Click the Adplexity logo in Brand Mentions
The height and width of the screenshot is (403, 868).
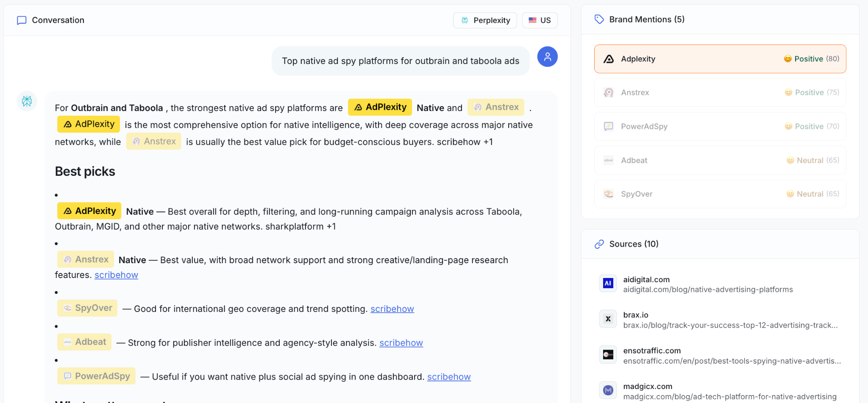609,59
